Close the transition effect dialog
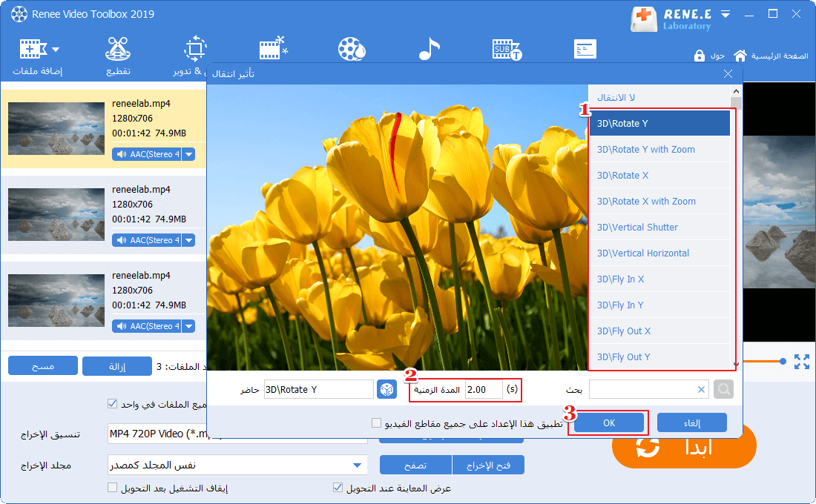The image size is (816, 504). pyautogui.click(x=728, y=74)
